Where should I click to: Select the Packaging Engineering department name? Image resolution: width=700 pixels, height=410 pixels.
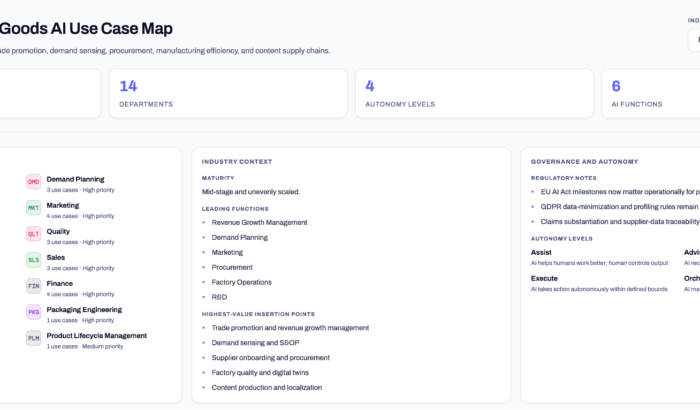[x=84, y=309]
